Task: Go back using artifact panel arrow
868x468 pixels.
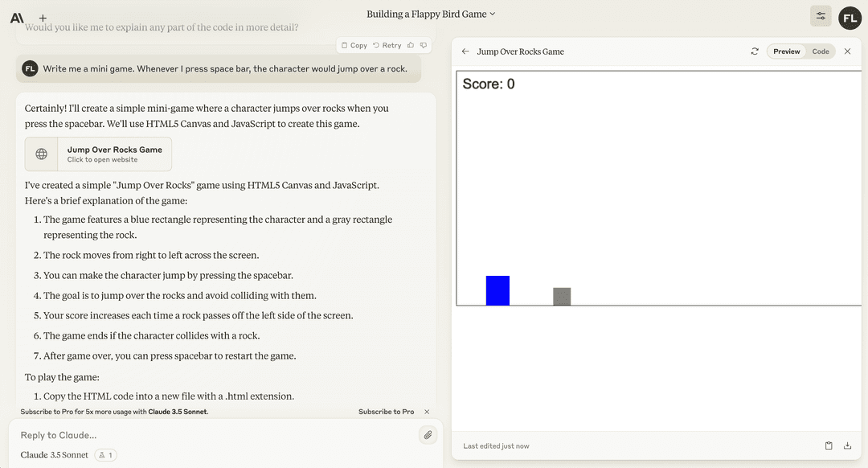Action: [x=465, y=51]
